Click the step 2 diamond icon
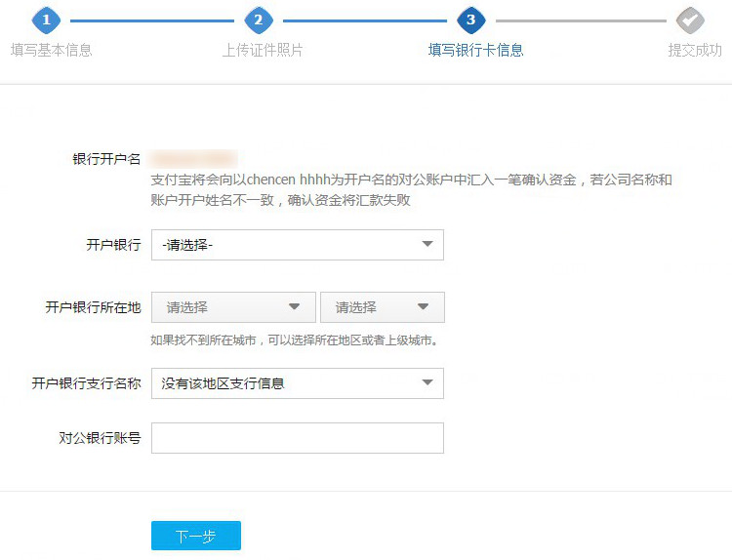Screen dimensions: 732x560 259,20
